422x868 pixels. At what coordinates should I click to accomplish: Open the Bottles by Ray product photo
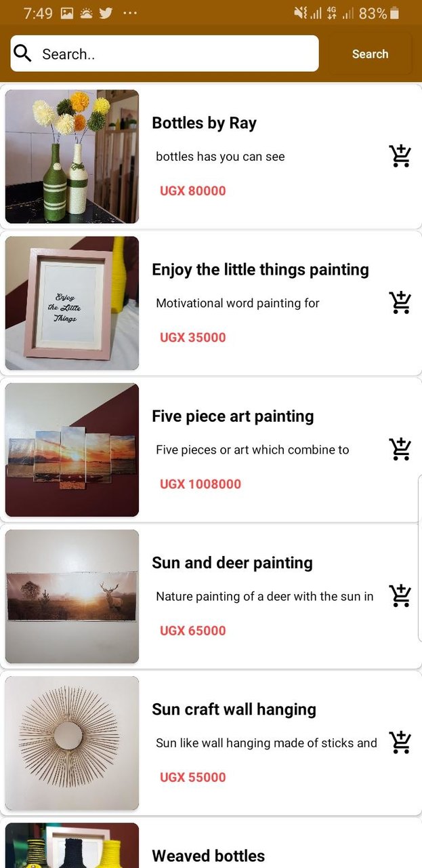click(72, 157)
